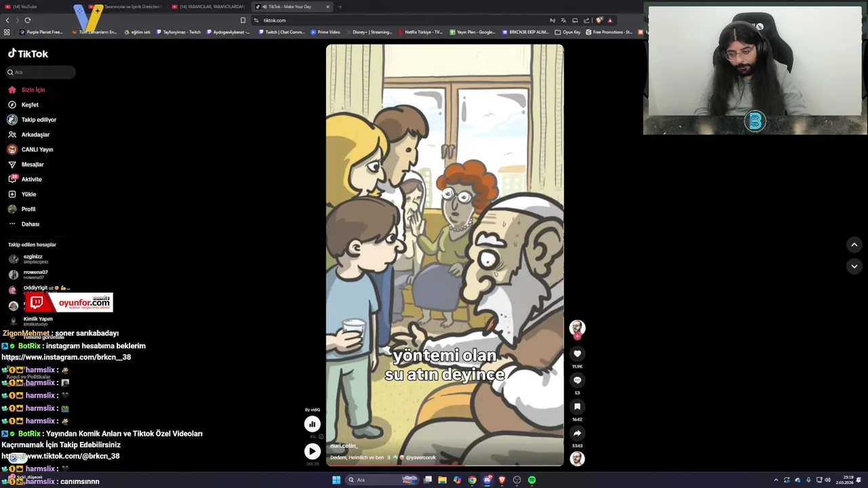The height and width of the screenshot is (488, 868).
Task: Open Windows Start menu
Action: (336, 480)
